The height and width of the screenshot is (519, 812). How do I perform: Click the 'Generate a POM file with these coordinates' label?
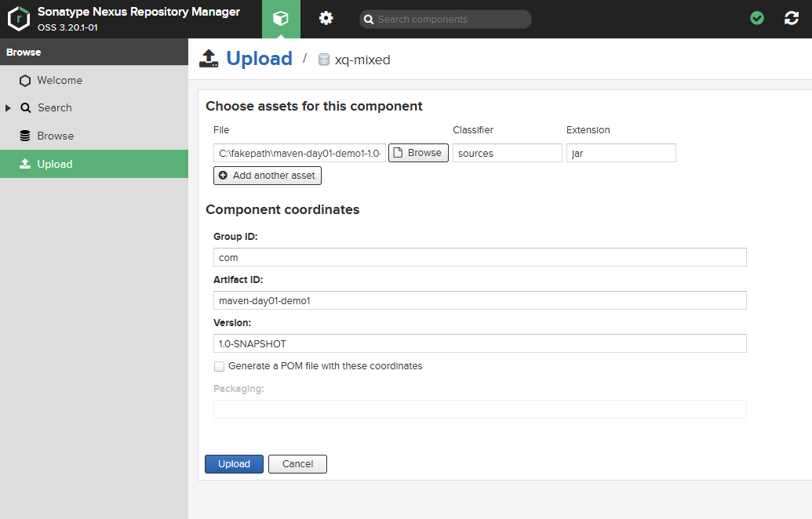(x=326, y=366)
